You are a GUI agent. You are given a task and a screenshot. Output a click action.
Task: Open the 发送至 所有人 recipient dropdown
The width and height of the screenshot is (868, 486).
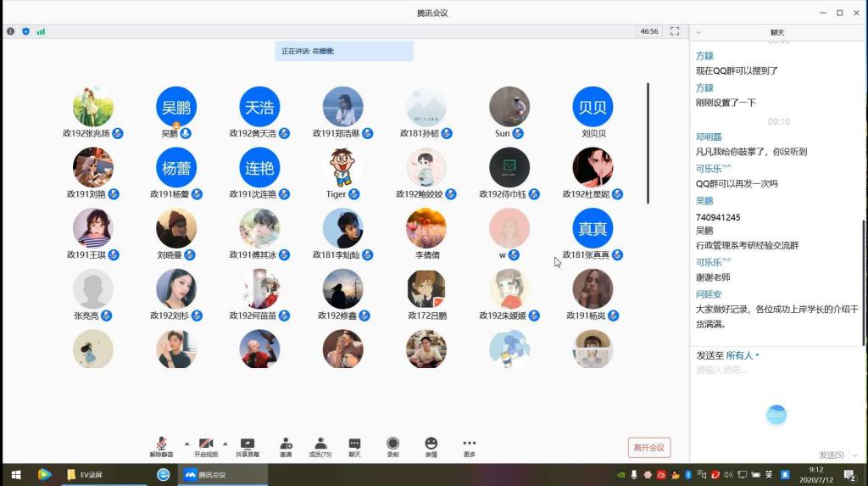pos(742,355)
